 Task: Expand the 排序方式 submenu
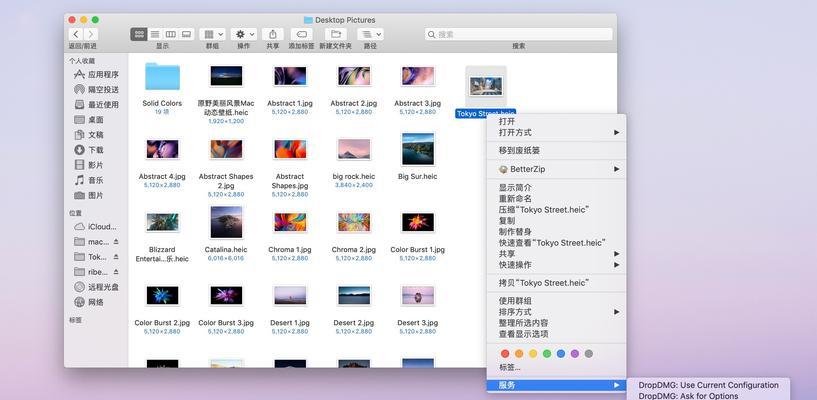[556, 312]
